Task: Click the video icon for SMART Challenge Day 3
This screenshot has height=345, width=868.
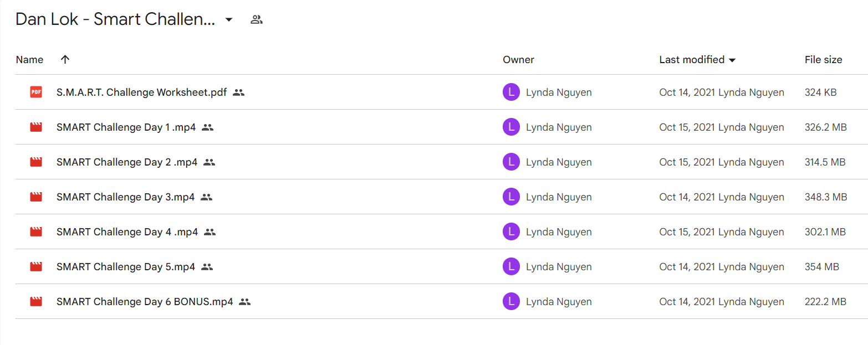Action: click(36, 197)
